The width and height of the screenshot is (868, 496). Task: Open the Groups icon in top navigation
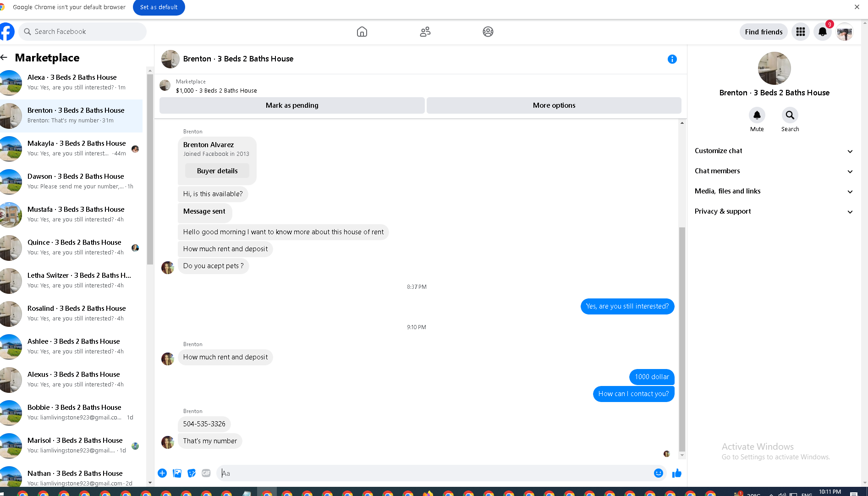coord(488,32)
